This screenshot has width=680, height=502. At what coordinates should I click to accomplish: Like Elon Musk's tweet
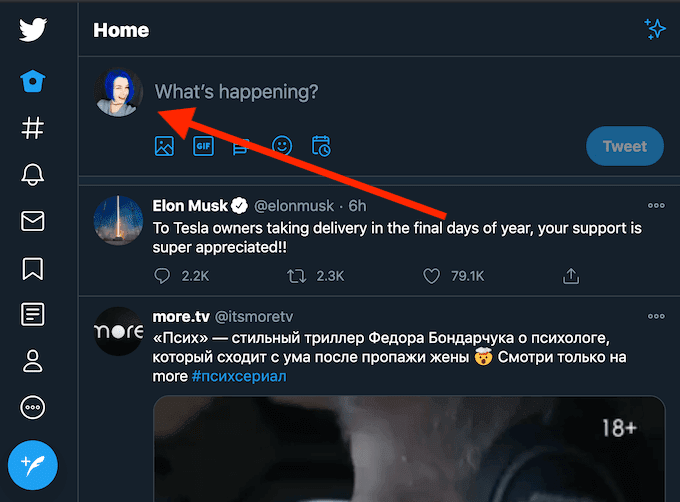tap(432, 275)
